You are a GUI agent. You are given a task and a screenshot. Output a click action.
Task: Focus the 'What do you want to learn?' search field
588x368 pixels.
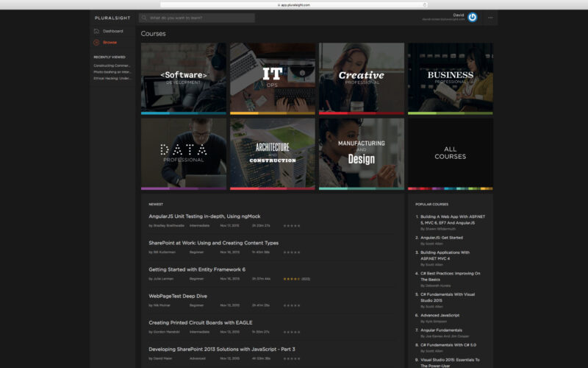[197, 18]
